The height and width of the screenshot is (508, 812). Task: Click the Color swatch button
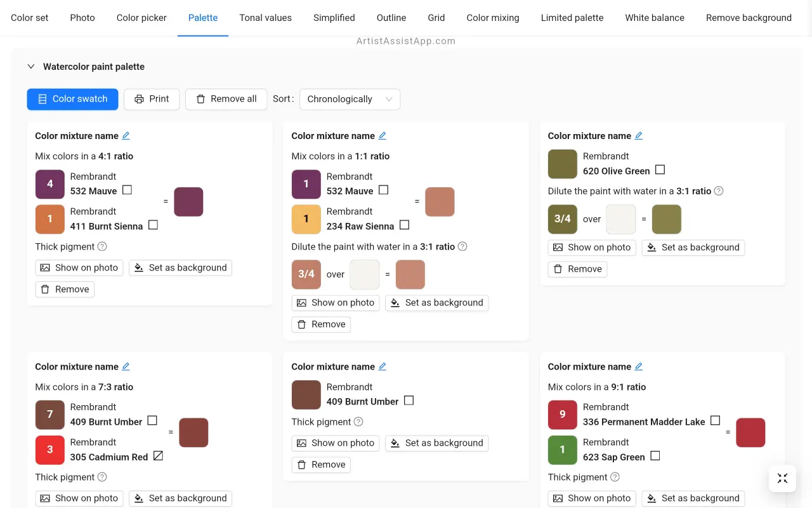point(72,99)
